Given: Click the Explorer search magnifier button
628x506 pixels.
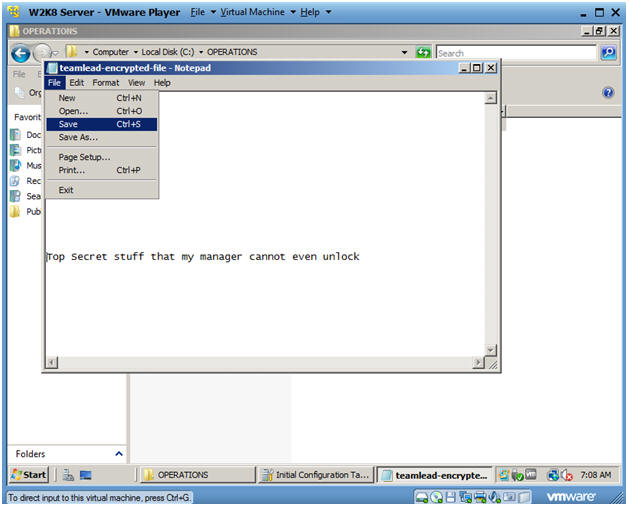Looking at the screenshot, I should [609, 52].
